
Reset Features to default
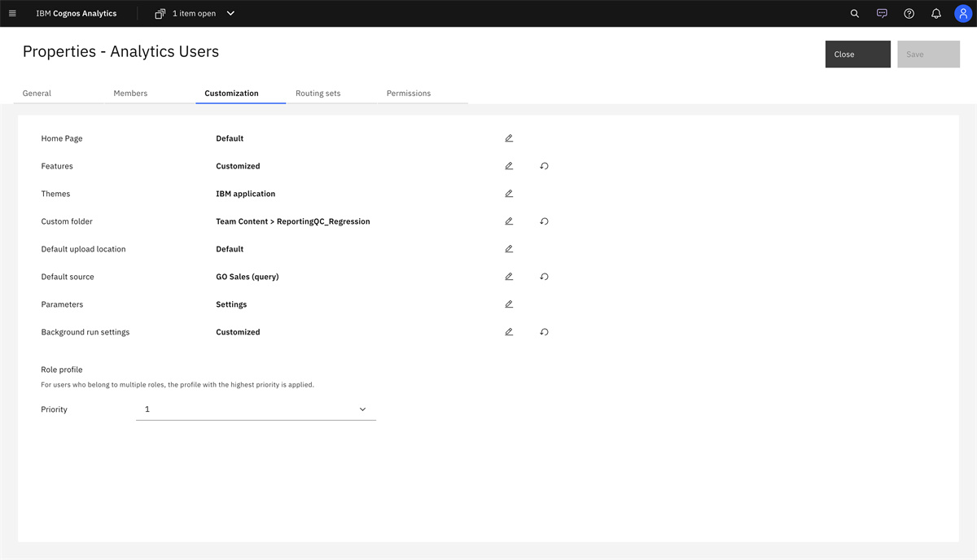tap(544, 166)
